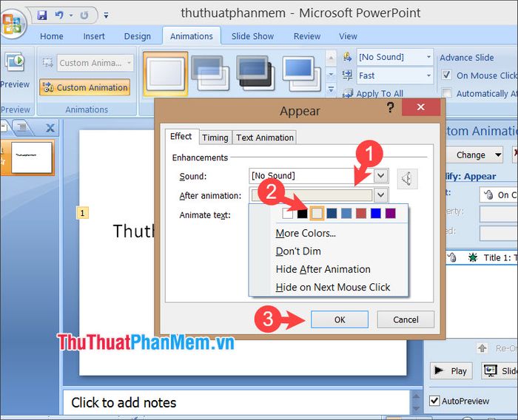This screenshot has width=518, height=420.
Task: Switch to the Timing tab
Action: click(215, 138)
